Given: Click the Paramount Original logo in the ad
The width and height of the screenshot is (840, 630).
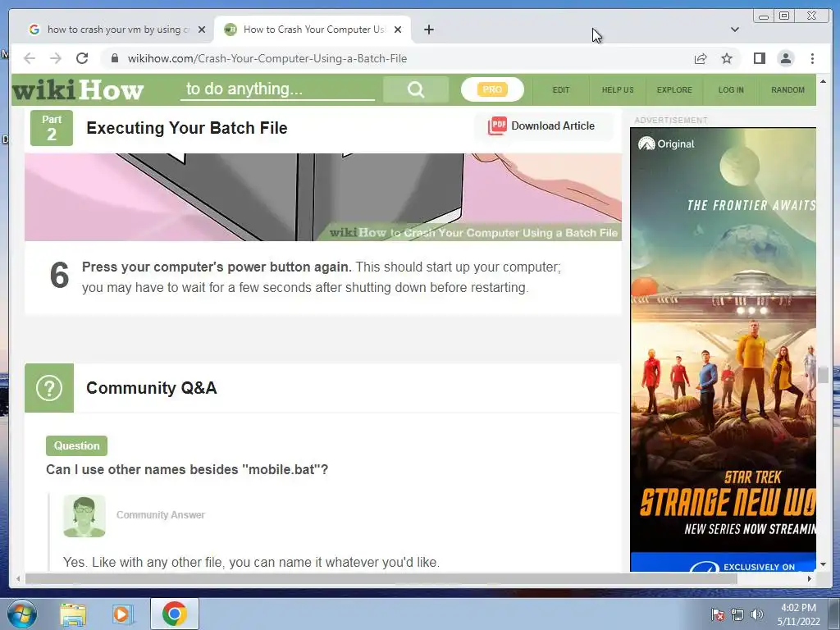Looking at the screenshot, I should pyautogui.click(x=666, y=144).
